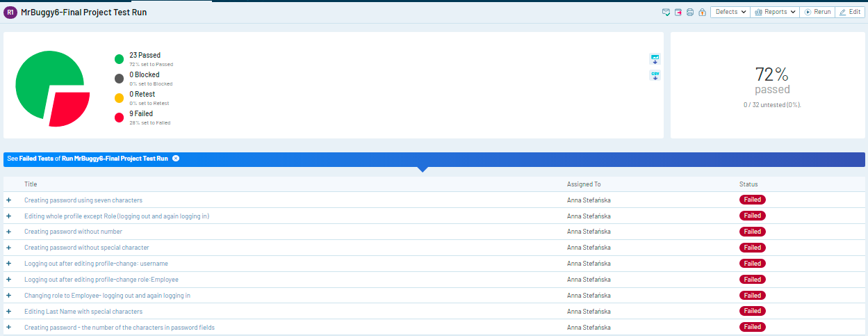
Task: Click '28% set to Failed' legend subtext
Action: (x=149, y=122)
